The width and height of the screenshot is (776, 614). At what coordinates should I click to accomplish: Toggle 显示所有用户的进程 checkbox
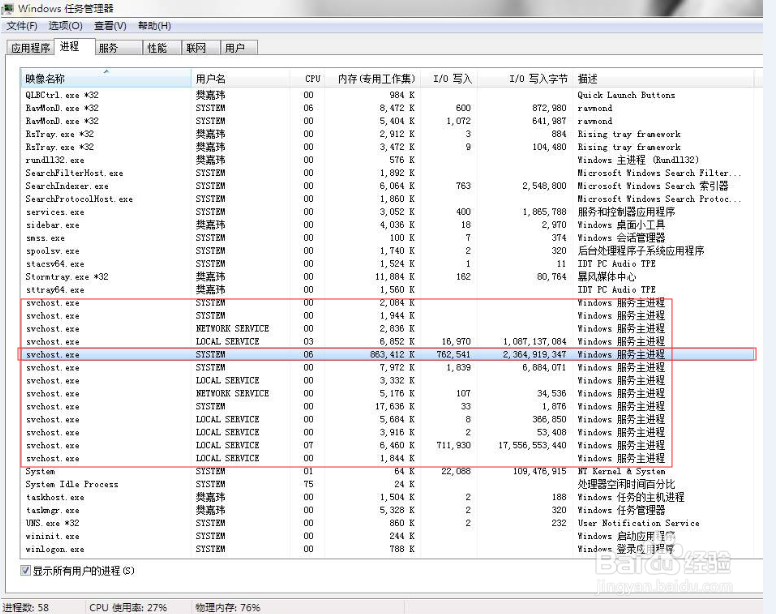pyautogui.click(x=26, y=570)
